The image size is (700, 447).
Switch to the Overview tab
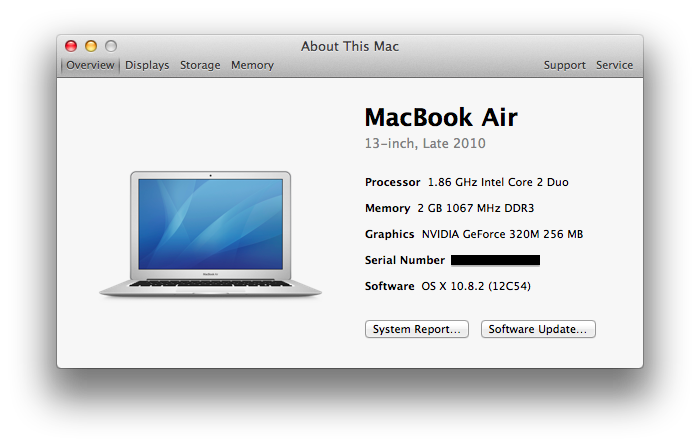pos(90,65)
